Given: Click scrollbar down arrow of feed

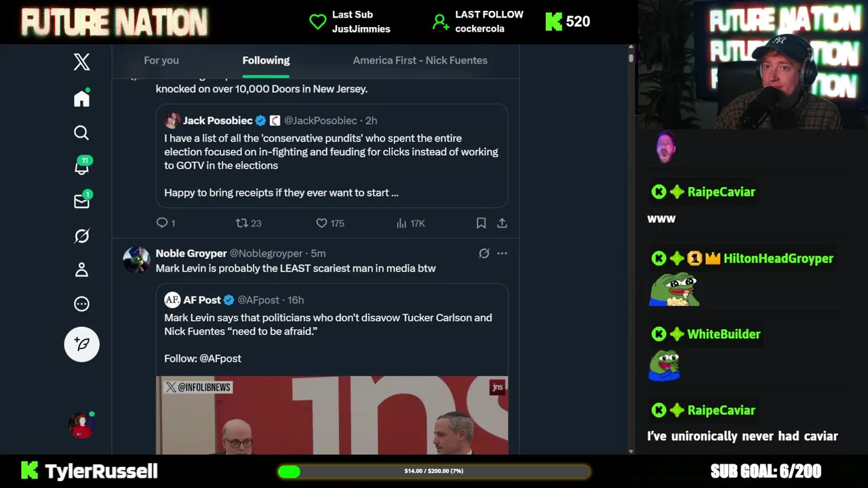Looking at the screenshot, I should click(x=631, y=451).
